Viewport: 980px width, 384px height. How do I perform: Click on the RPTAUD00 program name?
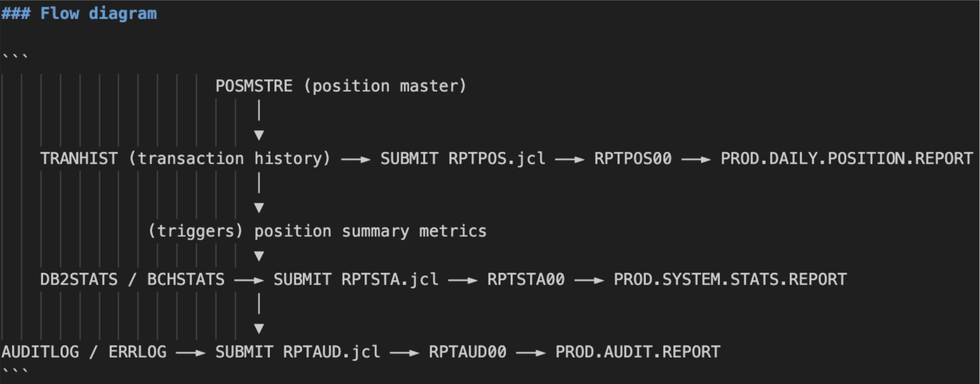467,352
